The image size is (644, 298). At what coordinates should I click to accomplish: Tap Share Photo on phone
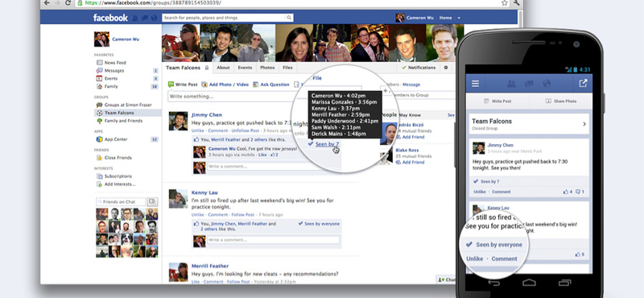pyautogui.click(x=561, y=101)
